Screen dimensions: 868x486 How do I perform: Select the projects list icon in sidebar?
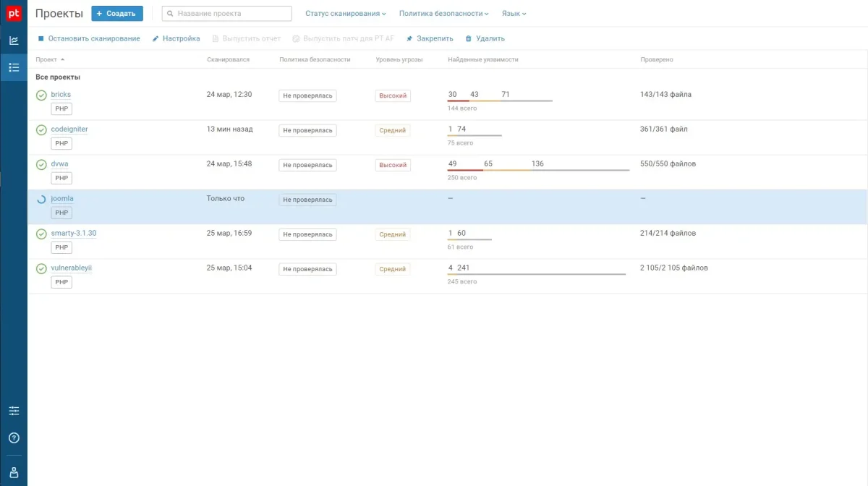point(13,67)
